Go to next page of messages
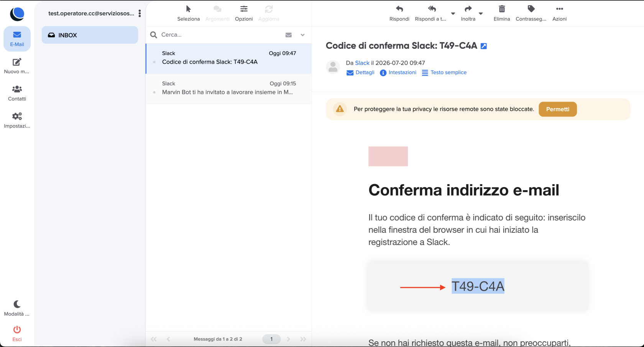Image resolution: width=644 pixels, height=347 pixels. [289, 339]
